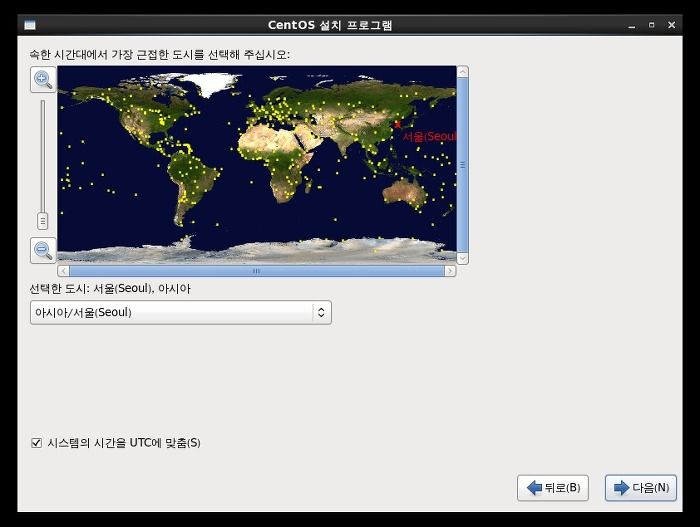
Task: Click the map horizontal scrollbar right arrow
Action: 450,271
